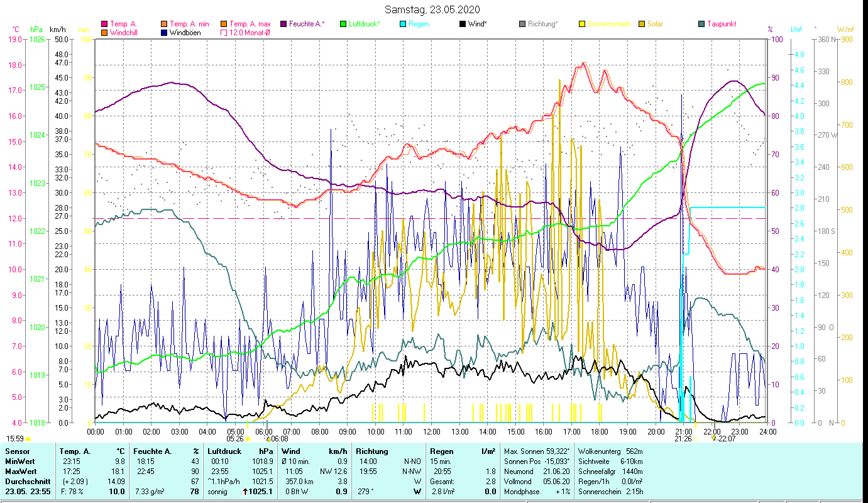Click the orange Windchill legend swatch
The image size is (868, 503).
[104, 32]
